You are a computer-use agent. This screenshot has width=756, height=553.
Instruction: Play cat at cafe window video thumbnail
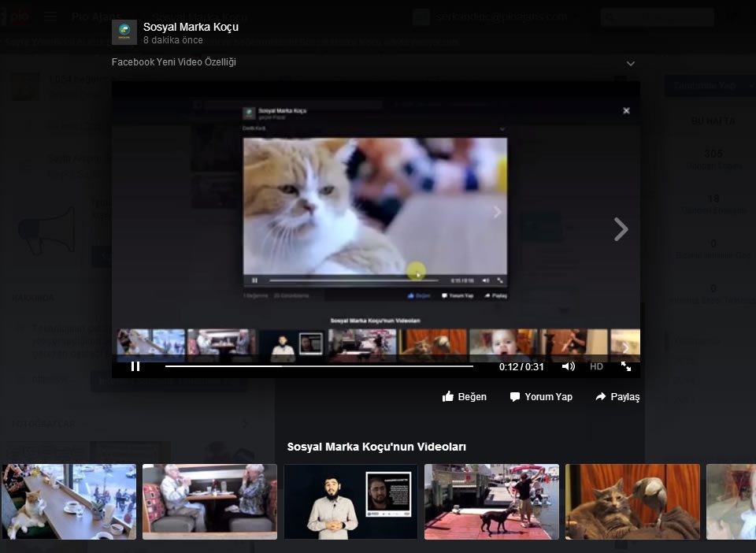[68, 502]
